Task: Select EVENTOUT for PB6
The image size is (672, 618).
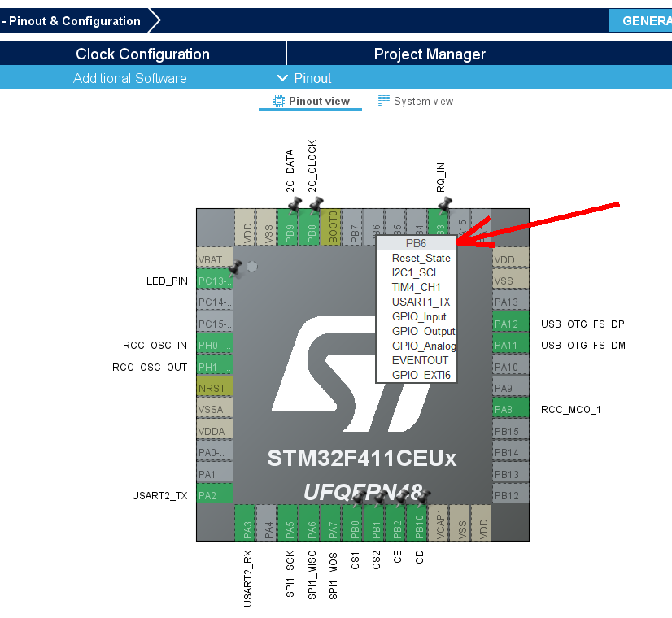Action: tap(420, 360)
